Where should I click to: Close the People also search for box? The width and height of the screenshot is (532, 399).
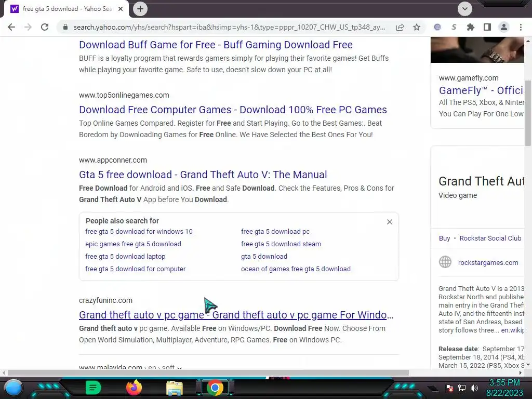pyautogui.click(x=390, y=222)
